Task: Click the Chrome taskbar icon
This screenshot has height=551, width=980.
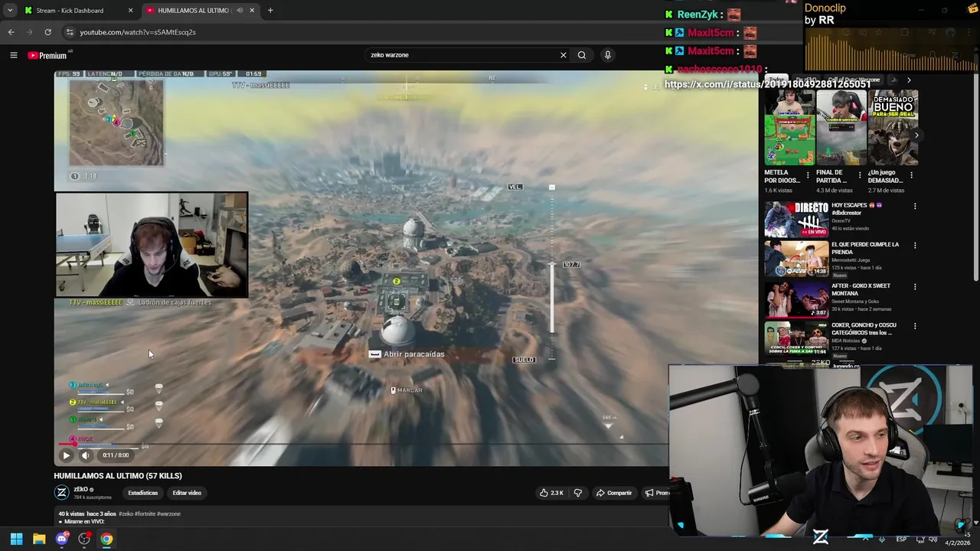Action: coord(106,539)
